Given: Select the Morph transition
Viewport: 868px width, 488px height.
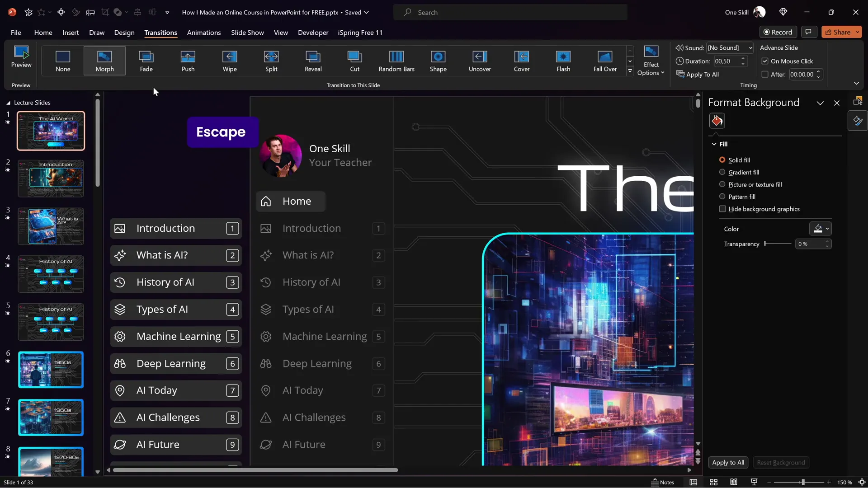Looking at the screenshot, I should tap(104, 61).
